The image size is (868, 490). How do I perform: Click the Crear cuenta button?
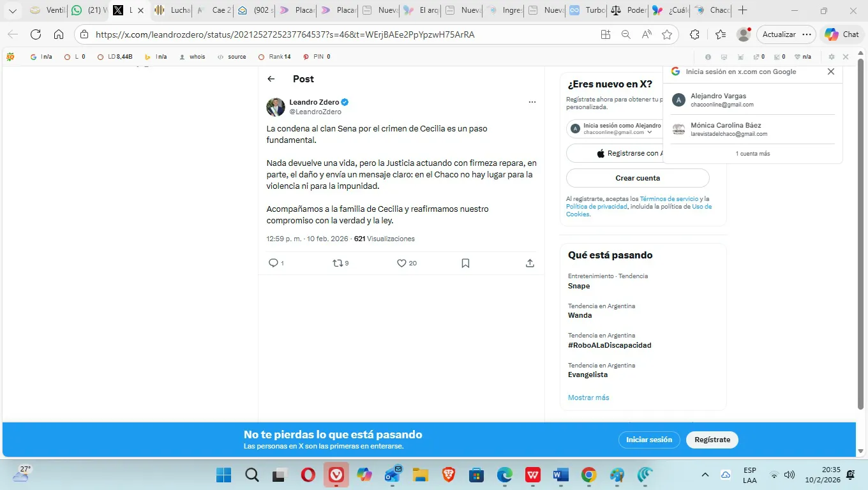tap(637, 178)
